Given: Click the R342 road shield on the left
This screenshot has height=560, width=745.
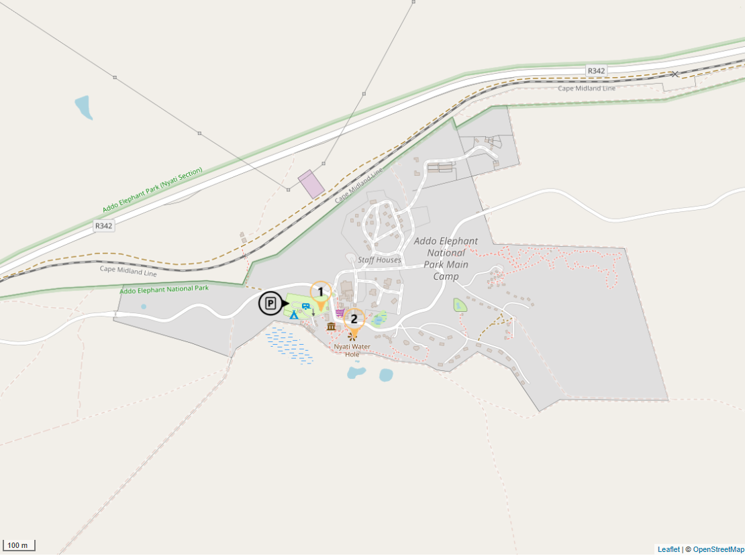Looking at the screenshot, I should pyautogui.click(x=103, y=225).
